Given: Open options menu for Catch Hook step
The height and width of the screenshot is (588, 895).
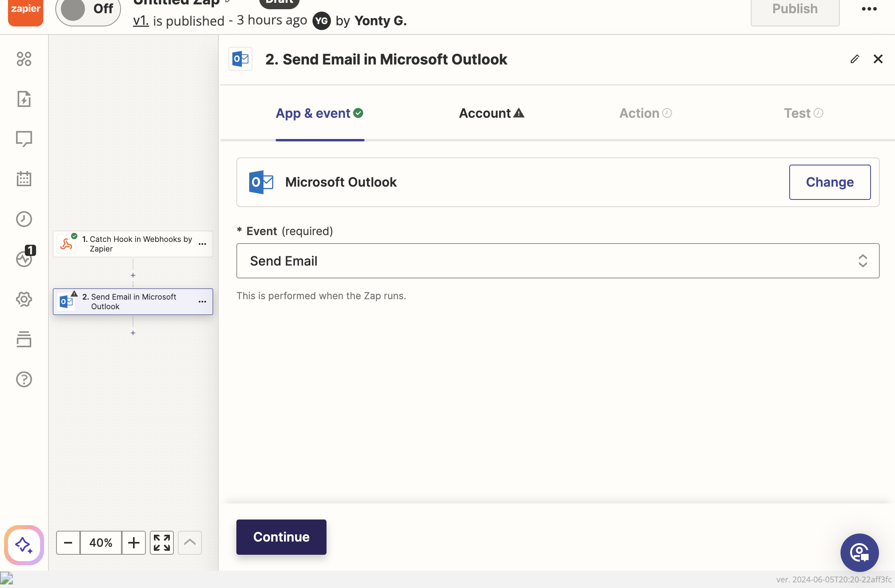Looking at the screenshot, I should [x=203, y=244].
